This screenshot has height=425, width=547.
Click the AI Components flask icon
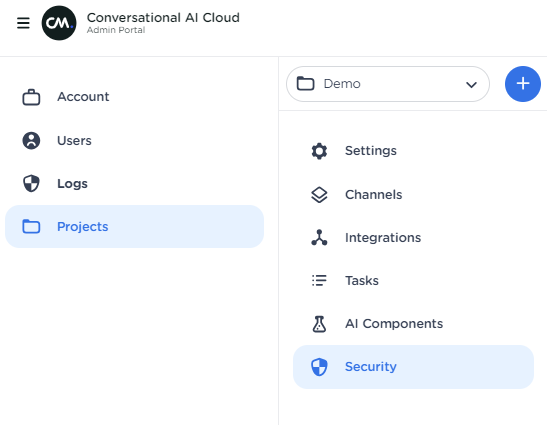tap(319, 324)
